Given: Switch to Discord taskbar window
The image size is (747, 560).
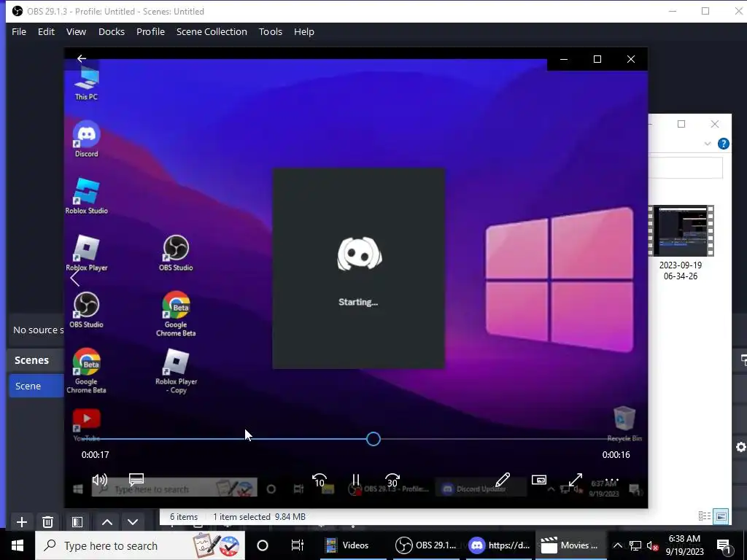Looking at the screenshot, I should coord(498,545).
